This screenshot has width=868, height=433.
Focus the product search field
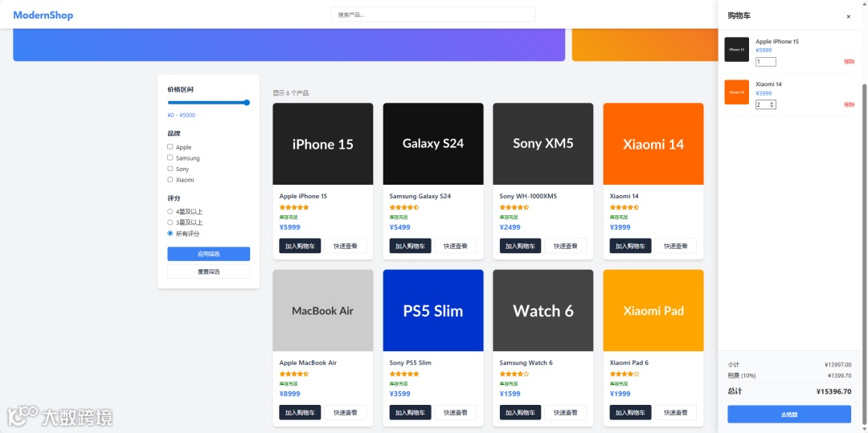pos(433,14)
